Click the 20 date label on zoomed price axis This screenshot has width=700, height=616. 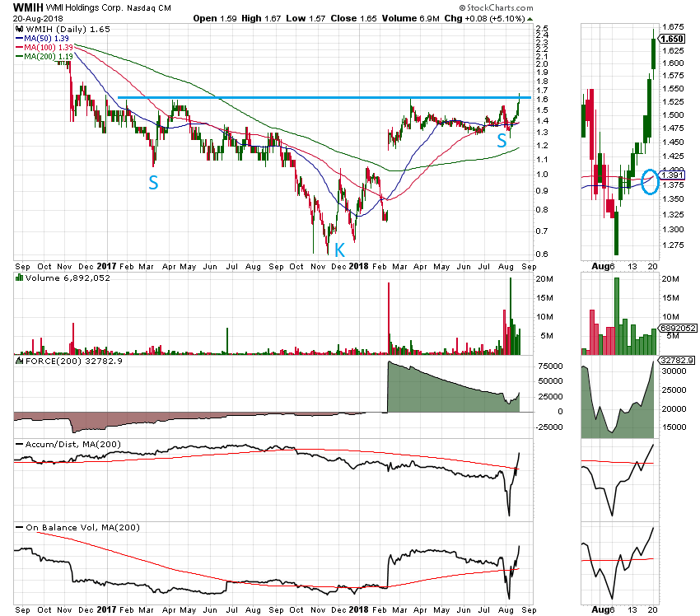click(653, 266)
